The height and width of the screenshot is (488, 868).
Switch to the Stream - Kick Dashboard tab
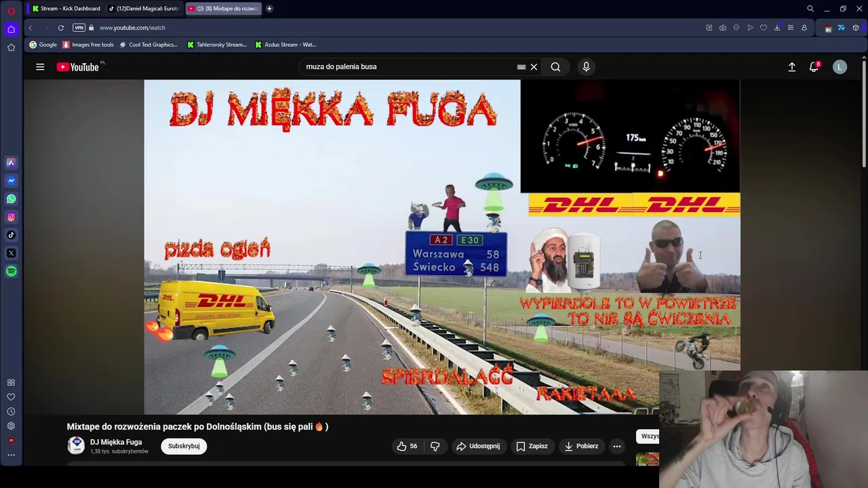pos(66,9)
